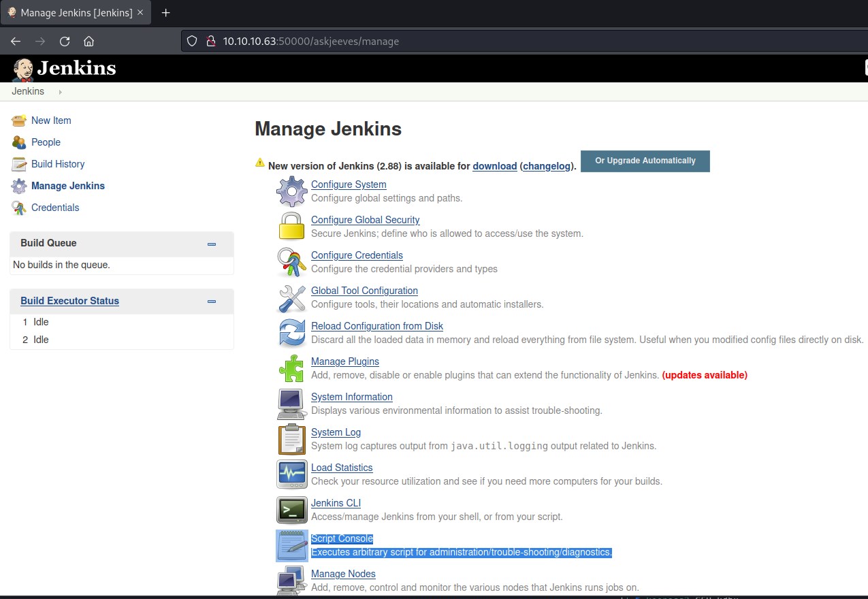The image size is (868, 599).
Task: Open the Script Console link
Action: [x=342, y=538]
